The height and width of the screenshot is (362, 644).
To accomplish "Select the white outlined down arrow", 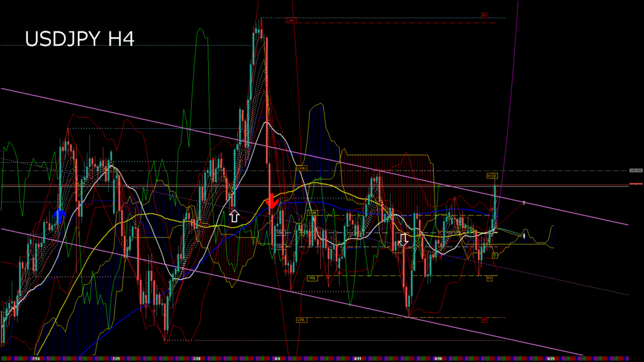I will (404, 241).
